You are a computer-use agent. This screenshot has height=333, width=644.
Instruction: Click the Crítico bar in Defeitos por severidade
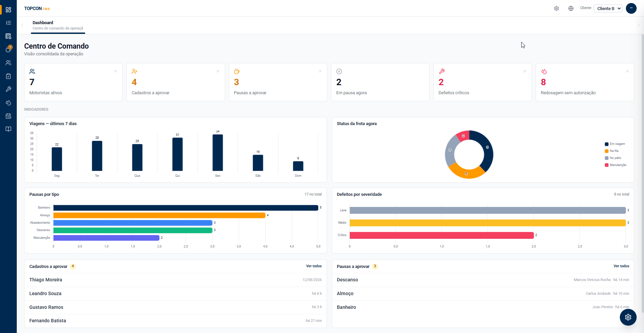(x=442, y=235)
